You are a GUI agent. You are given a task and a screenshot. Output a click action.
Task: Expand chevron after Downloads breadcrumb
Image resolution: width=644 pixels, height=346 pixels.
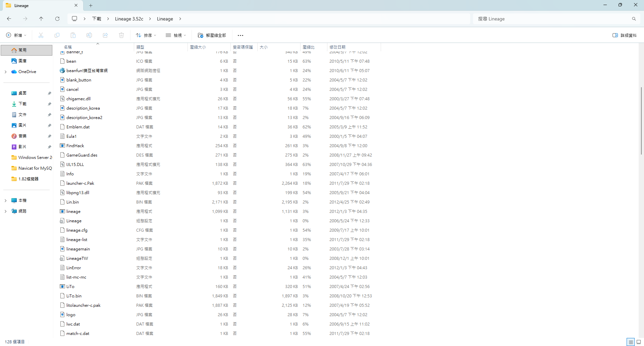(x=108, y=19)
